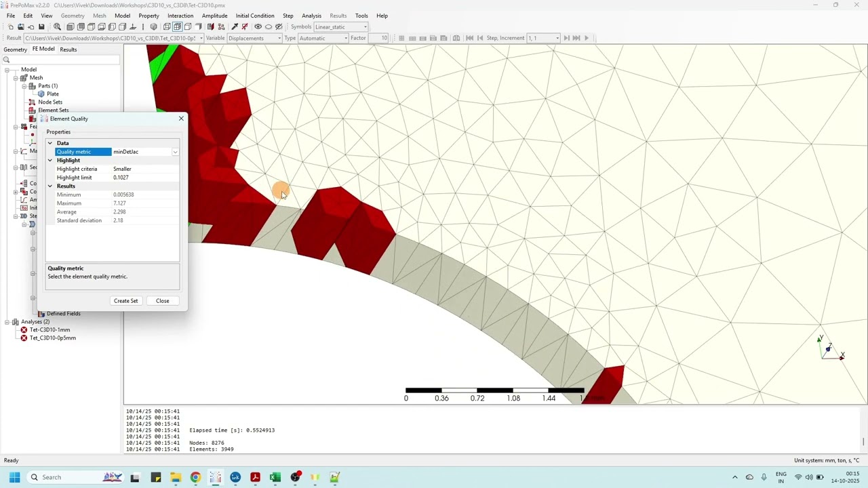The width and height of the screenshot is (868, 488).
Task: Open the Result file path dropdown
Action: click(x=201, y=38)
